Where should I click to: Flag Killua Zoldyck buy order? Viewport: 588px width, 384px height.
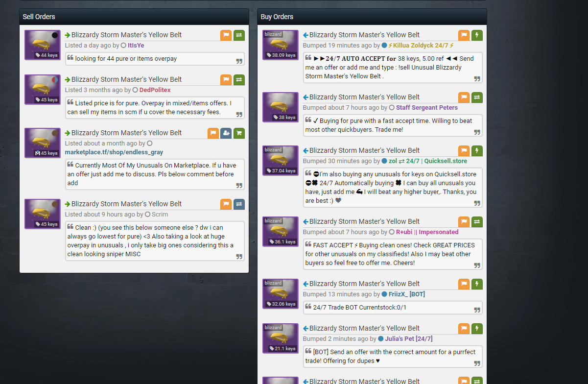[464, 35]
